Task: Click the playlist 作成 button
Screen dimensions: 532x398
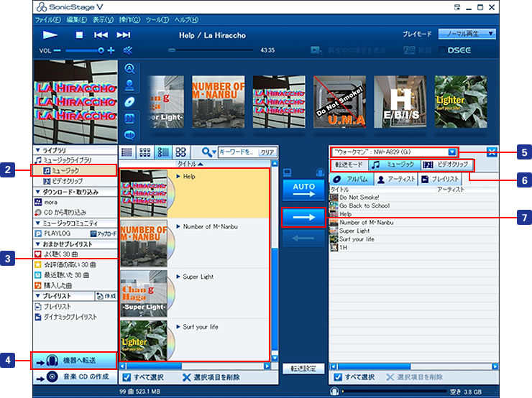Action: tap(106, 296)
